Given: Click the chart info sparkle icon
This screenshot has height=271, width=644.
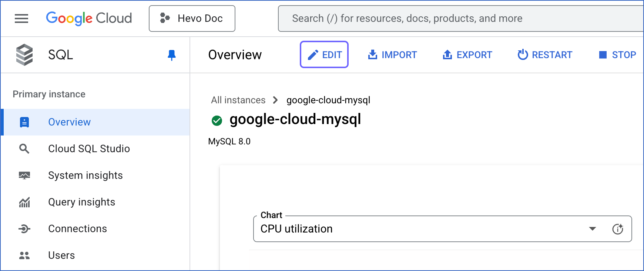Looking at the screenshot, I should (x=618, y=229).
